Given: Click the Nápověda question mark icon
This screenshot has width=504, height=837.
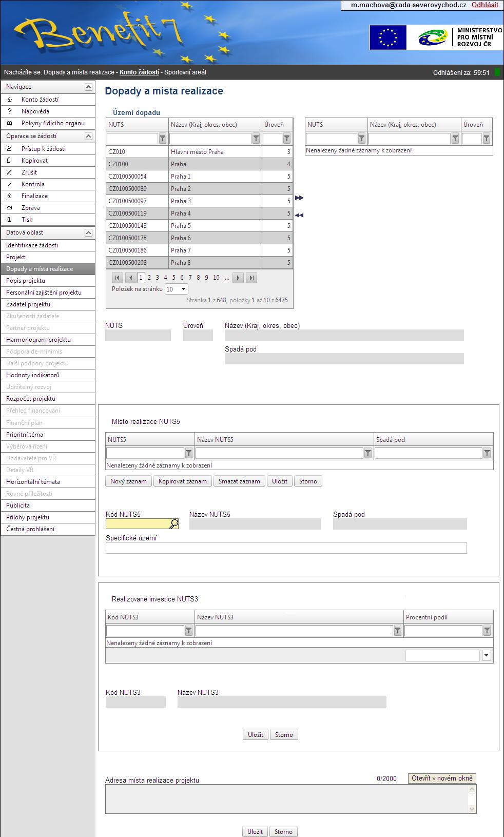Looking at the screenshot, I should [x=9, y=111].
